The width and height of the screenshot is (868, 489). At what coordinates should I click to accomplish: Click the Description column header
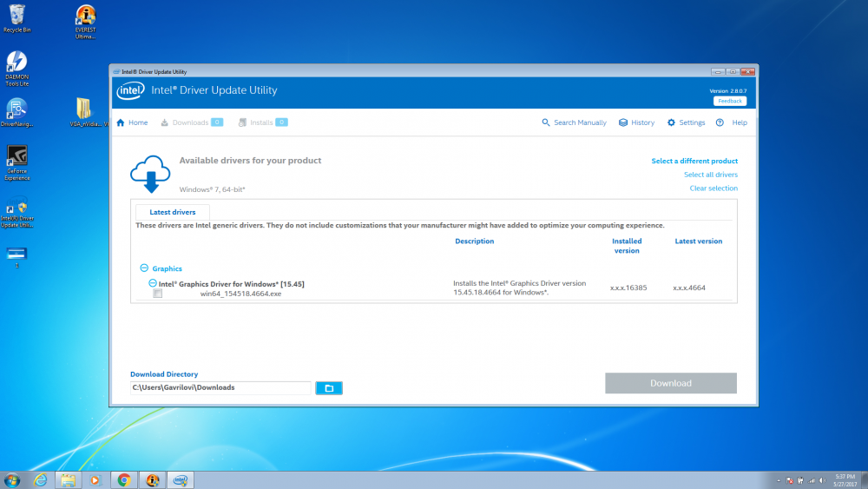point(475,241)
